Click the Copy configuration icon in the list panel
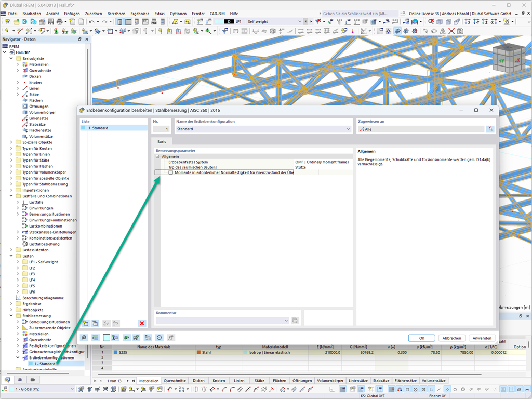Viewport: 532px width, 399px height. click(95, 323)
